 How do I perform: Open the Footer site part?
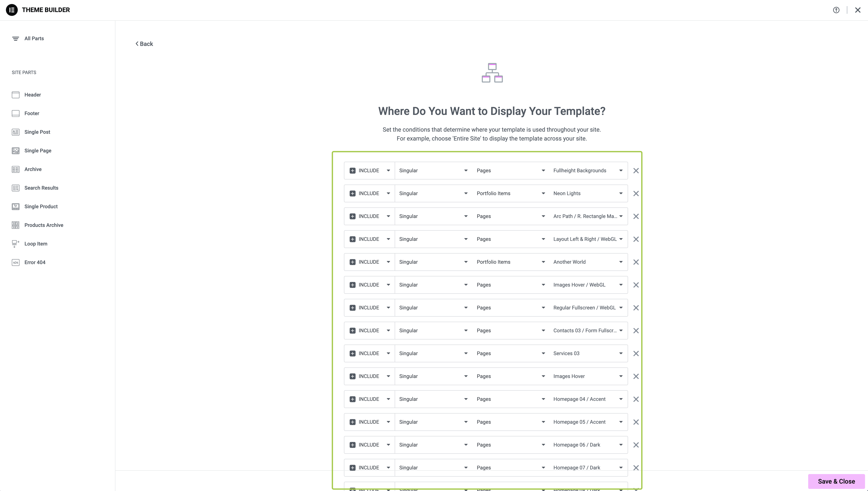32,113
